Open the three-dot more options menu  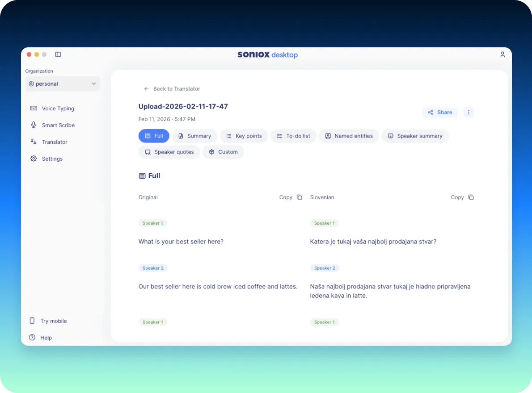pyautogui.click(x=469, y=113)
